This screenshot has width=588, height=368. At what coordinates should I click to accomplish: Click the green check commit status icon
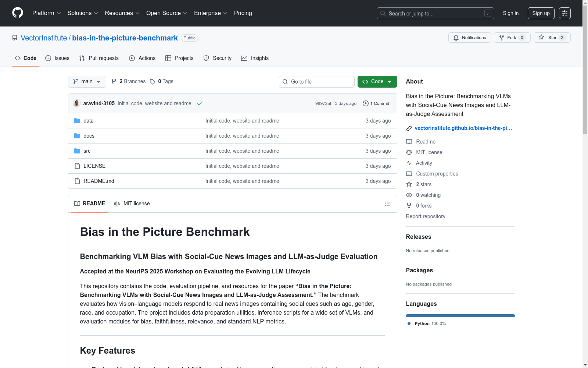pyautogui.click(x=200, y=103)
